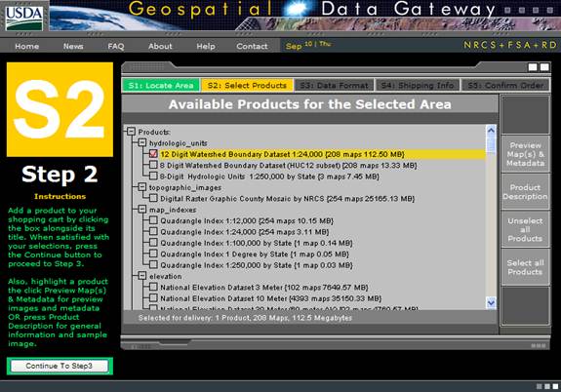Image resolution: width=561 pixels, height=392 pixels.
Task: Click Unselect all Products button
Action: (525, 229)
